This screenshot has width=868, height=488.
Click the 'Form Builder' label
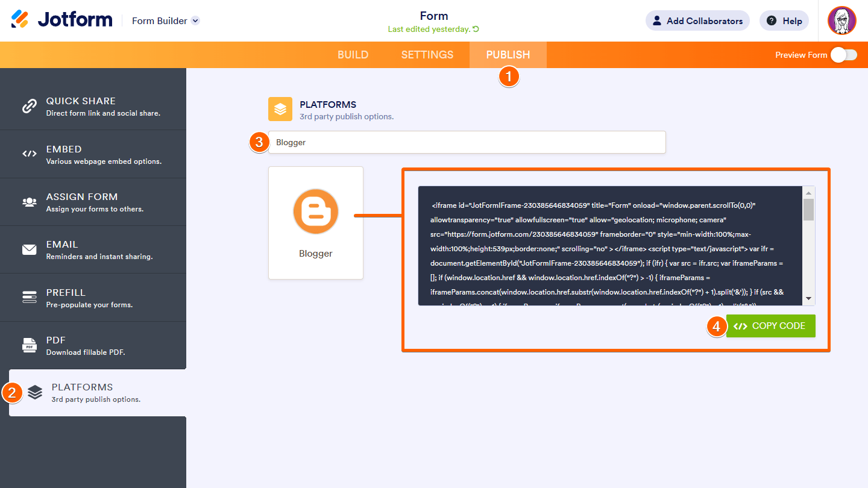(x=160, y=20)
